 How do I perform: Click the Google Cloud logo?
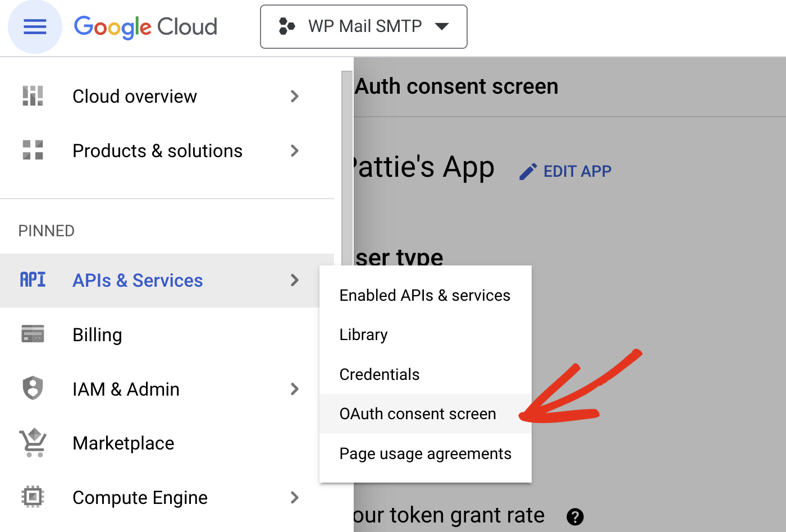click(145, 26)
